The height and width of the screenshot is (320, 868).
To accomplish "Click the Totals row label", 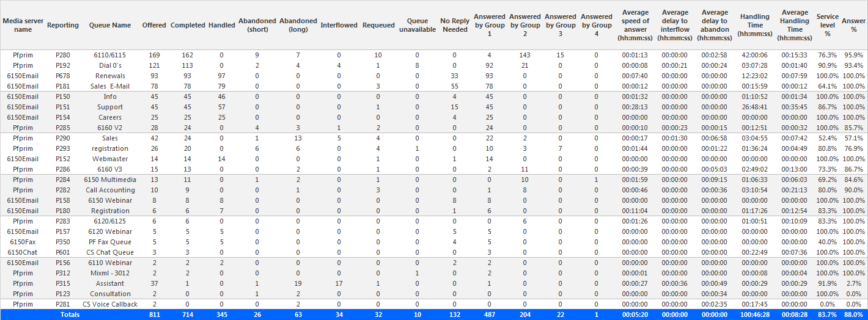I will [x=68, y=315].
